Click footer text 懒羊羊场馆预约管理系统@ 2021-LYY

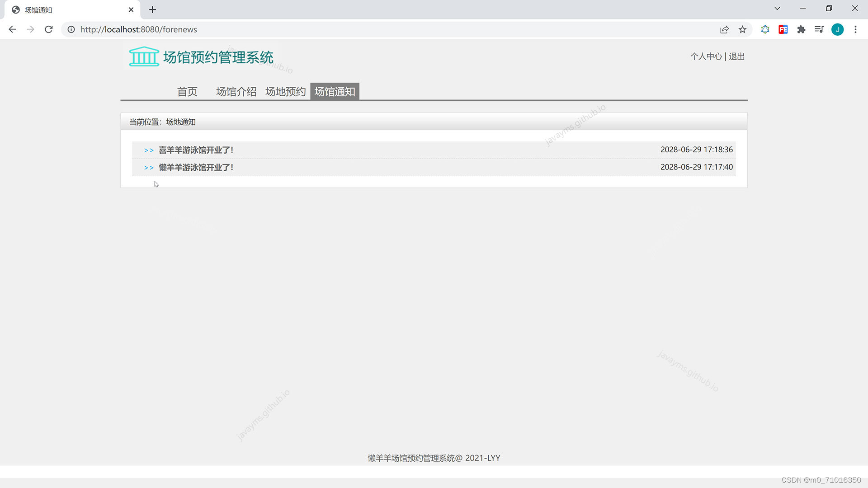click(x=434, y=458)
